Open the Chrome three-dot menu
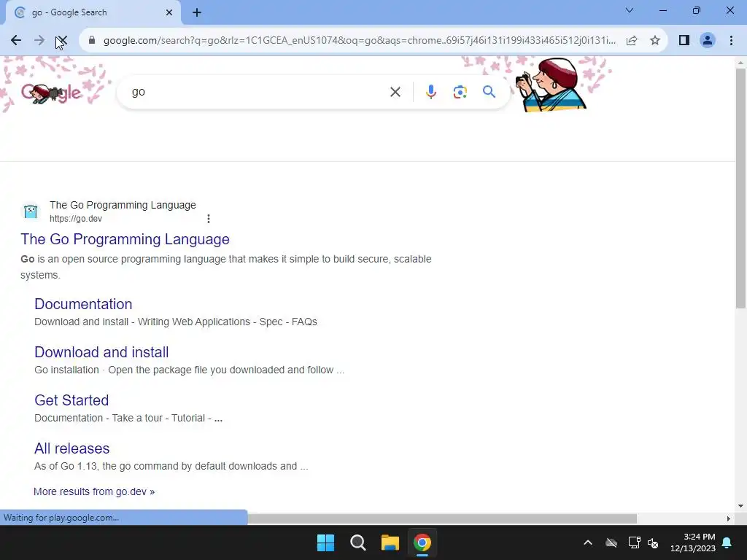This screenshot has width=747, height=560. click(731, 41)
